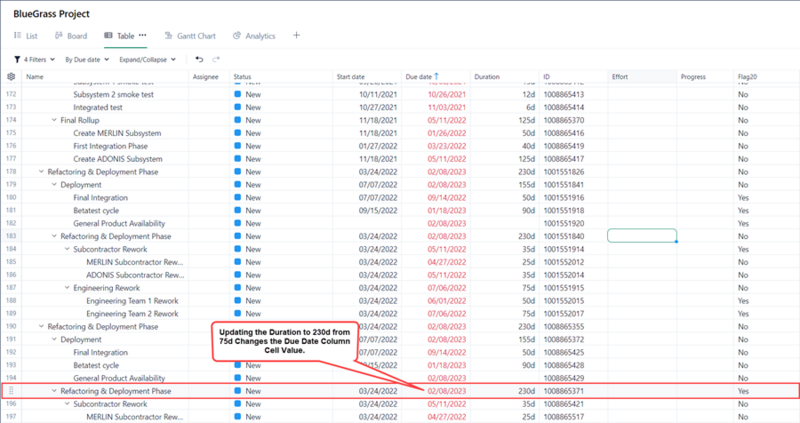Click due date 01/26/2022 cell
The height and width of the screenshot is (423, 800).
446,133
